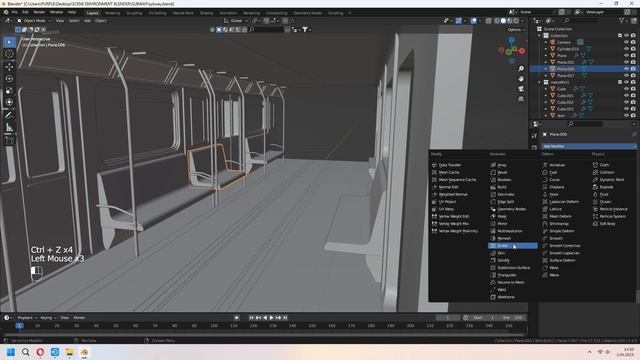Collapse the metroRV11 collection
This screenshot has height=360, width=640.
(540, 82)
